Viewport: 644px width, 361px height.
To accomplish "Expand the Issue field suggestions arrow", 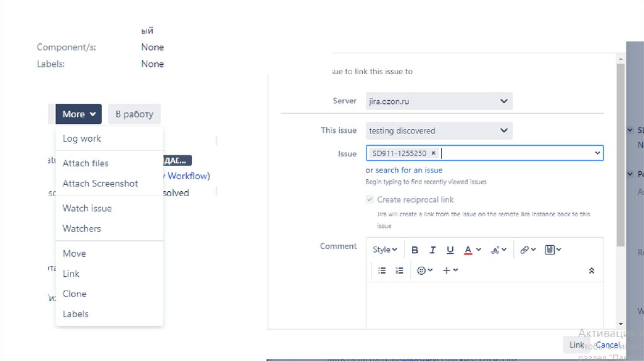I will click(x=597, y=153).
